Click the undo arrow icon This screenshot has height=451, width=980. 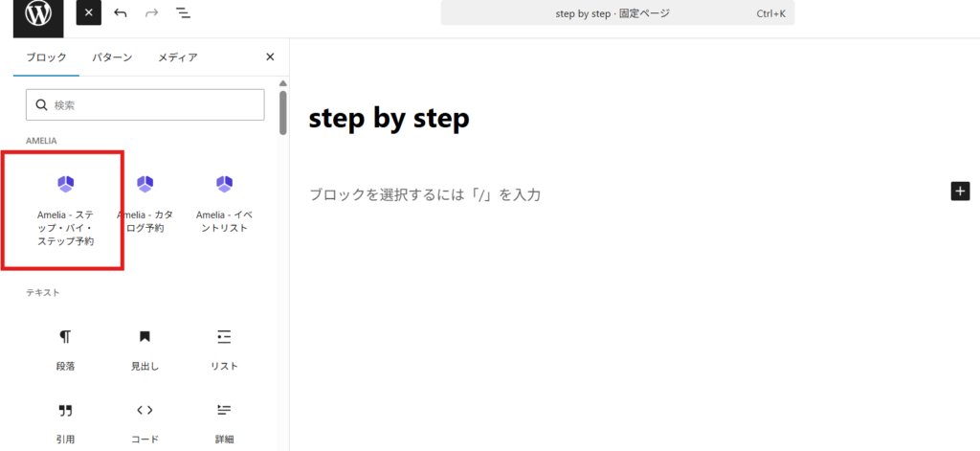pos(120,13)
